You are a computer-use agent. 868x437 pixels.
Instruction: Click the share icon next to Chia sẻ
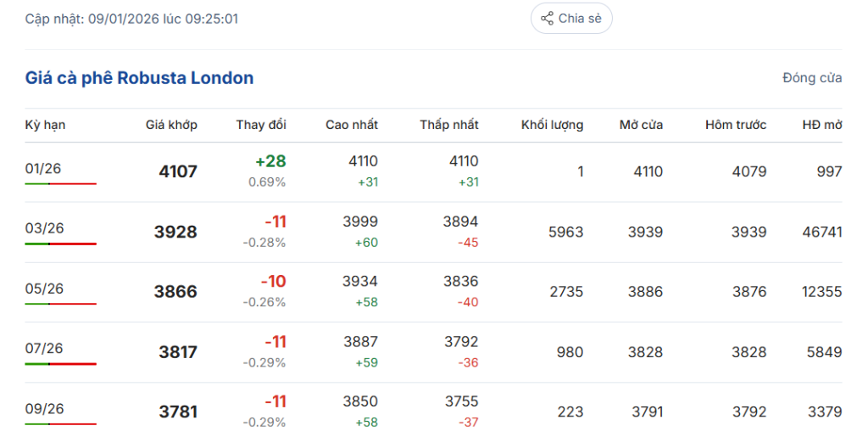click(547, 19)
